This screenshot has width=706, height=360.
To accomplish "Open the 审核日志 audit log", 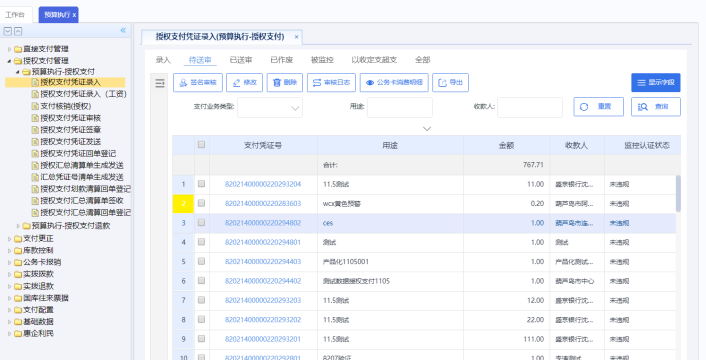I will pyautogui.click(x=331, y=83).
